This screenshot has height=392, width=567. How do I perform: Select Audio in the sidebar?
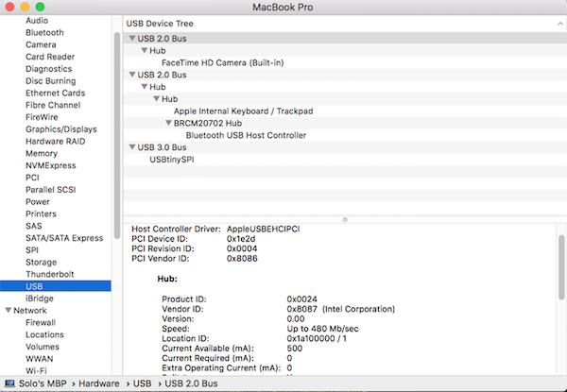coord(37,21)
